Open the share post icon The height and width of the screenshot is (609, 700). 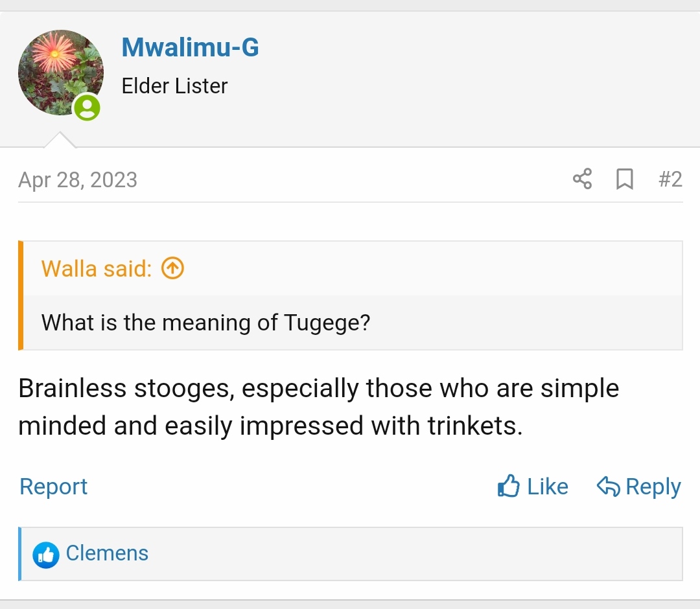pyautogui.click(x=582, y=179)
